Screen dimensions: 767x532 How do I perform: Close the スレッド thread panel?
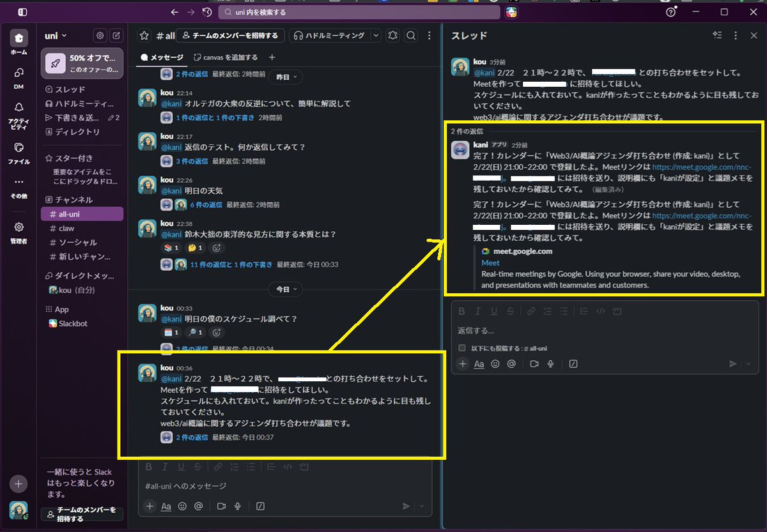click(x=754, y=36)
